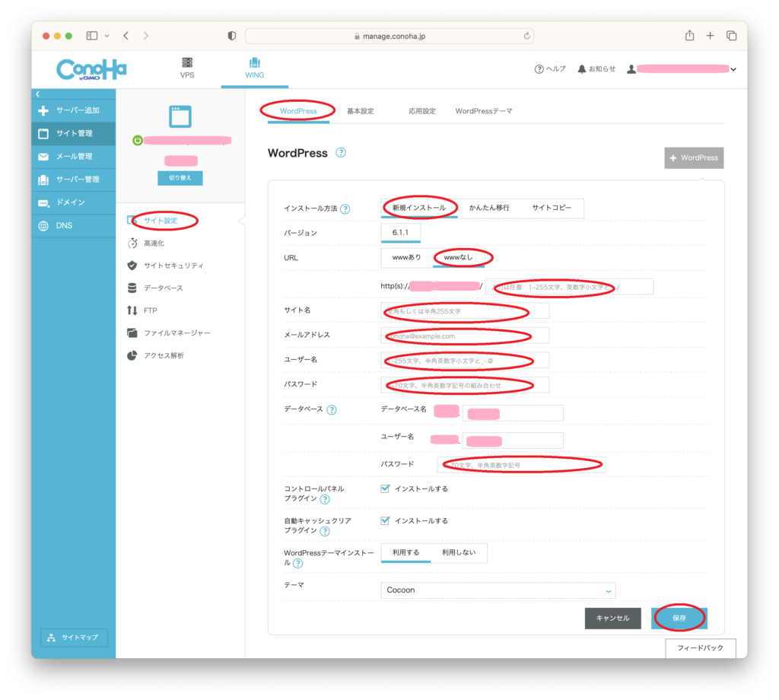Click help icon for WordPressテーマインストール

pos(297,563)
